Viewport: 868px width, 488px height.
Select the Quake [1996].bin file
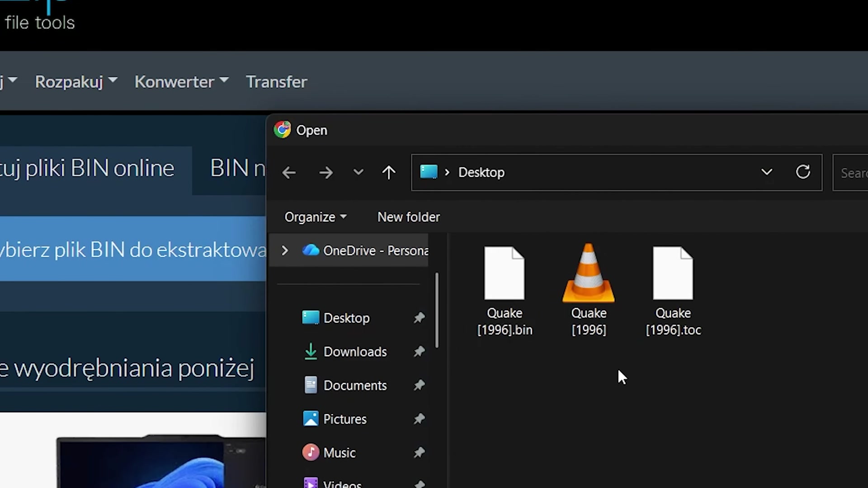click(x=505, y=290)
